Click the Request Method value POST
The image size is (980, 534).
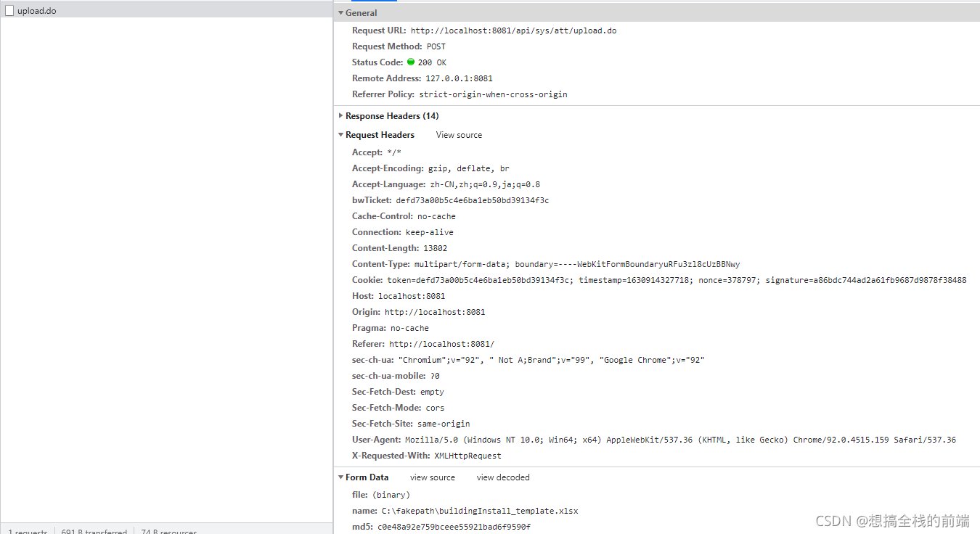[x=436, y=46]
